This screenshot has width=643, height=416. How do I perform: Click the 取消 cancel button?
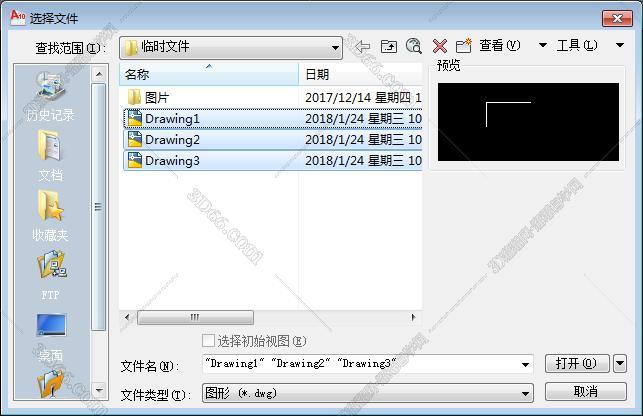[x=586, y=391]
